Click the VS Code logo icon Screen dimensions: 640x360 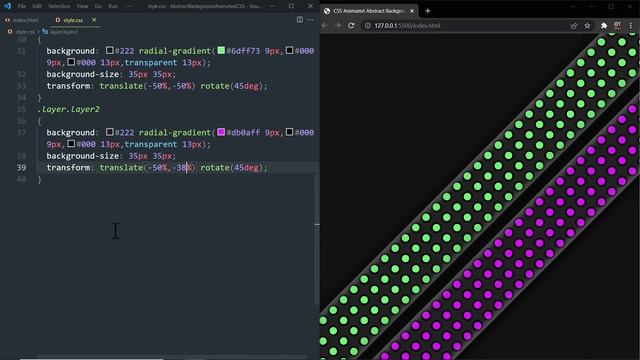click(7, 6)
